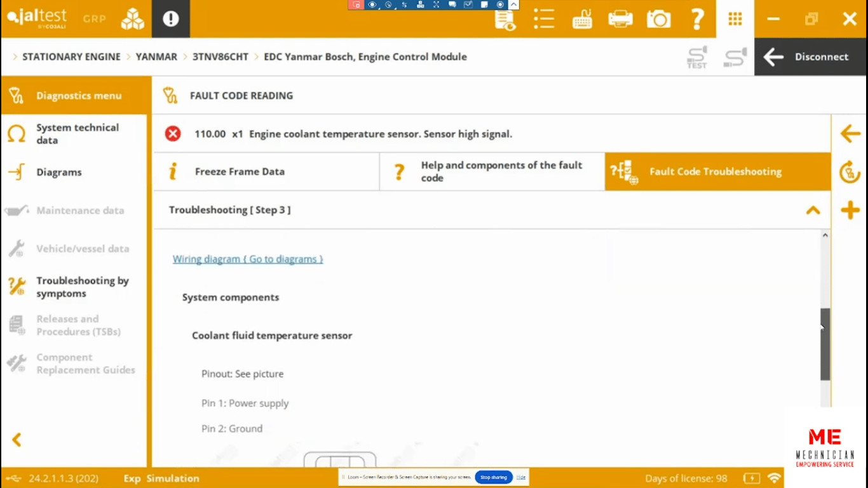Open Help and components of the fault code
The width and height of the screenshot is (868, 488).
492,172
